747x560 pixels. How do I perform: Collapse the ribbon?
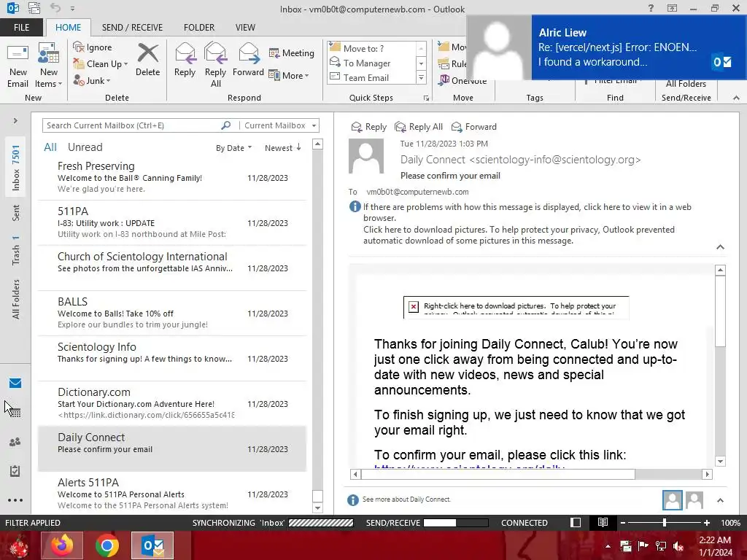click(x=737, y=98)
